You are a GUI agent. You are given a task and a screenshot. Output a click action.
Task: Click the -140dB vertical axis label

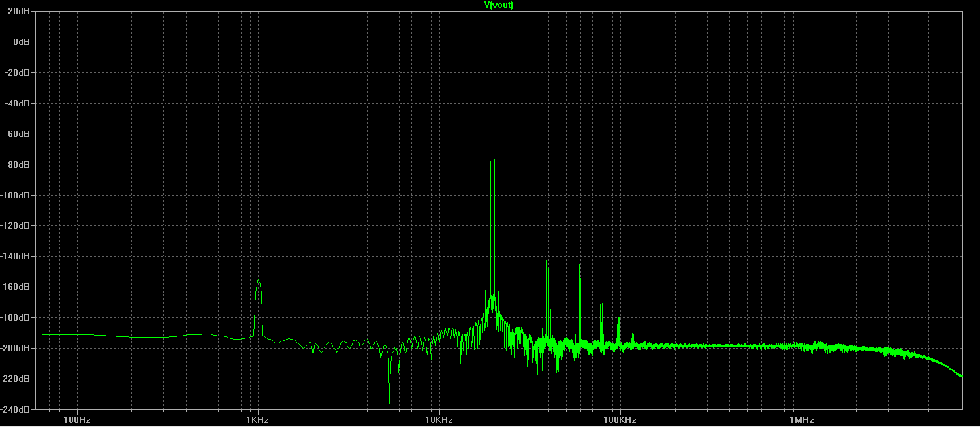click(x=18, y=257)
